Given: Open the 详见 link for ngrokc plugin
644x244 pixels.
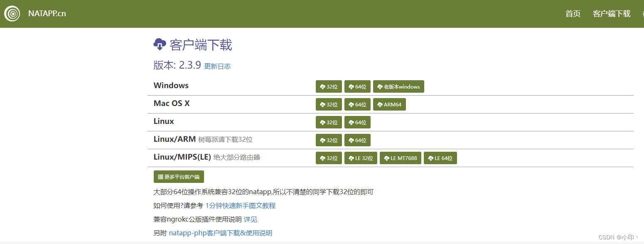Looking at the screenshot, I should click(251, 219).
